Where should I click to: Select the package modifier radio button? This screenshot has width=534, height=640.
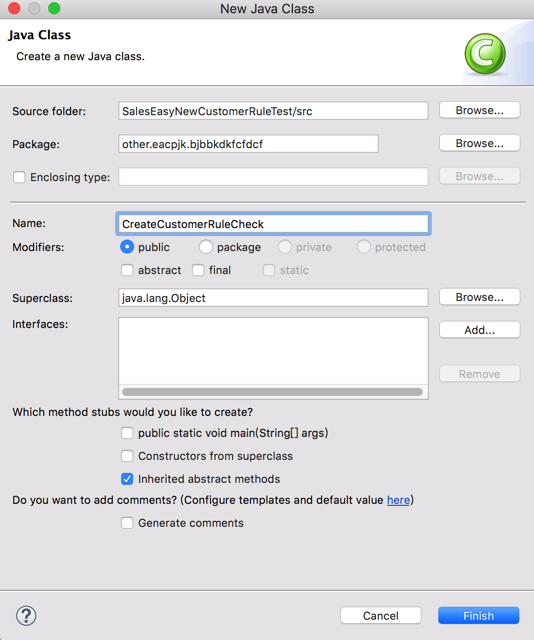coord(206,247)
